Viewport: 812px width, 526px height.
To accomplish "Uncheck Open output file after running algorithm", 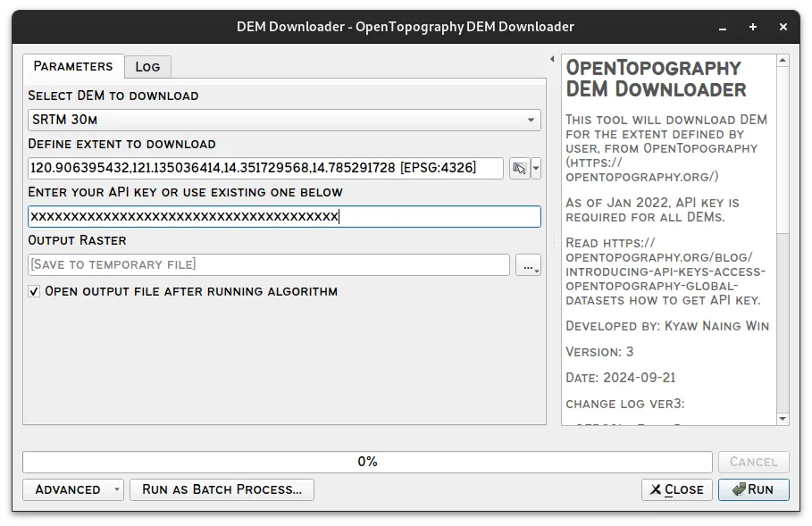I will coord(34,291).
